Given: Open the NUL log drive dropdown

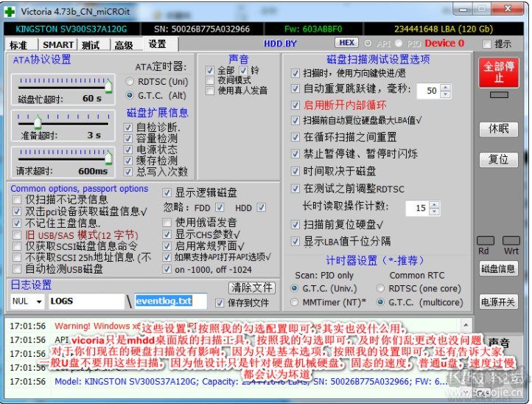Looking at the screenshot, I should [x=39, y=302].
